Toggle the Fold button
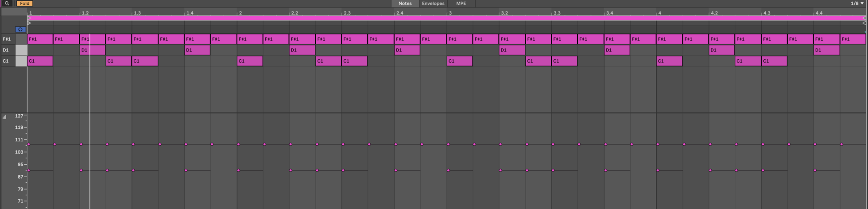This screenshot has width=868, height=209. point(24,3)
